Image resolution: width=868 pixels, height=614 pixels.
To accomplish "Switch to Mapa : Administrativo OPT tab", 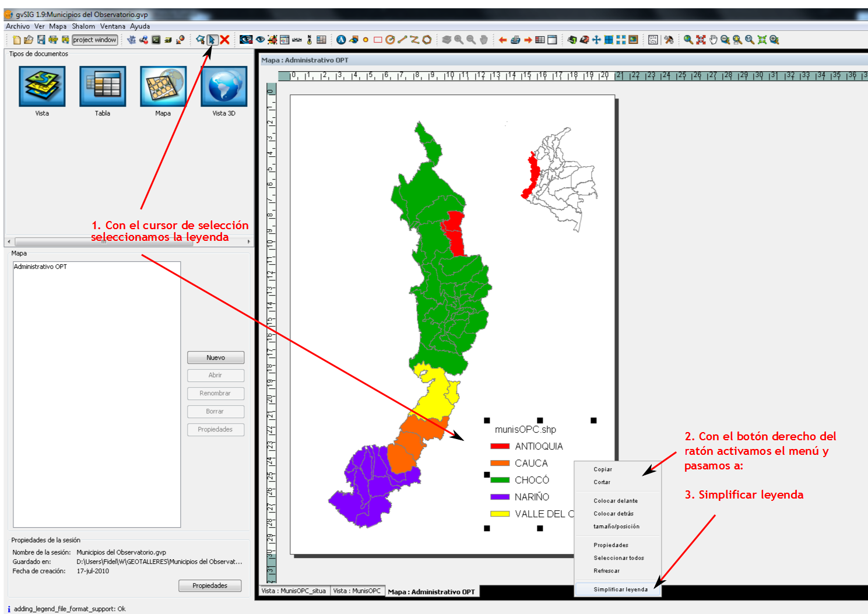I will point(431,591).
